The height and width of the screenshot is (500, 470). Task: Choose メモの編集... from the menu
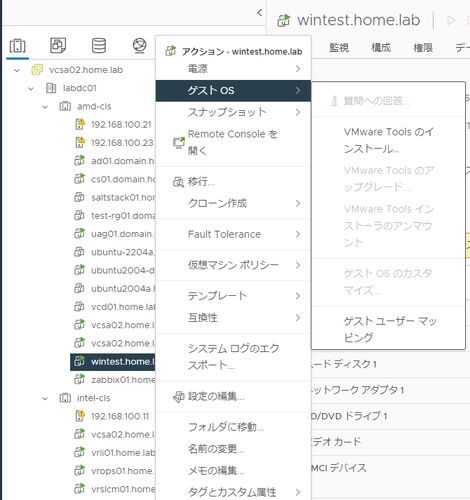coord(233,470)
